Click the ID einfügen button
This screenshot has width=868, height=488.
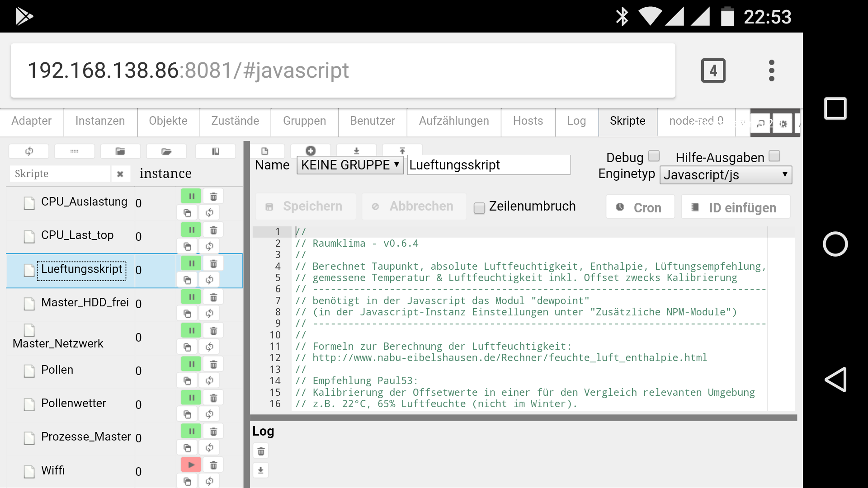point(736,207)
